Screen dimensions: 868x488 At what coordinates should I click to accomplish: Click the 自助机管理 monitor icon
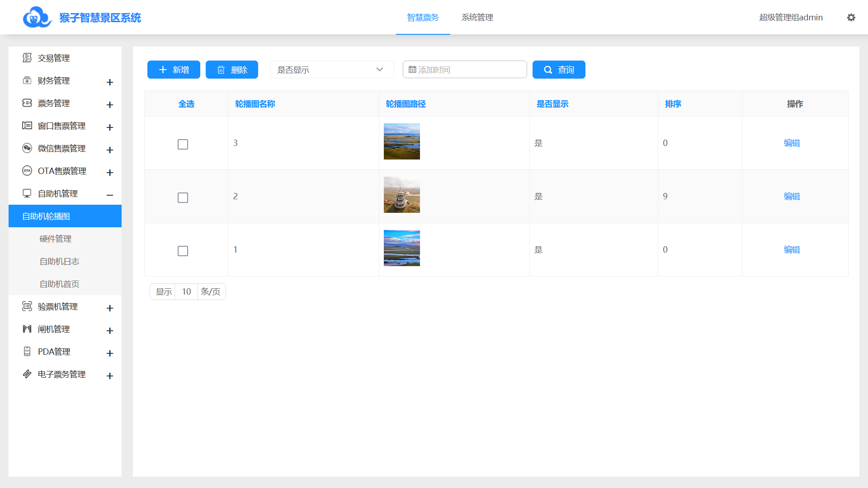[x=27, y=193]
